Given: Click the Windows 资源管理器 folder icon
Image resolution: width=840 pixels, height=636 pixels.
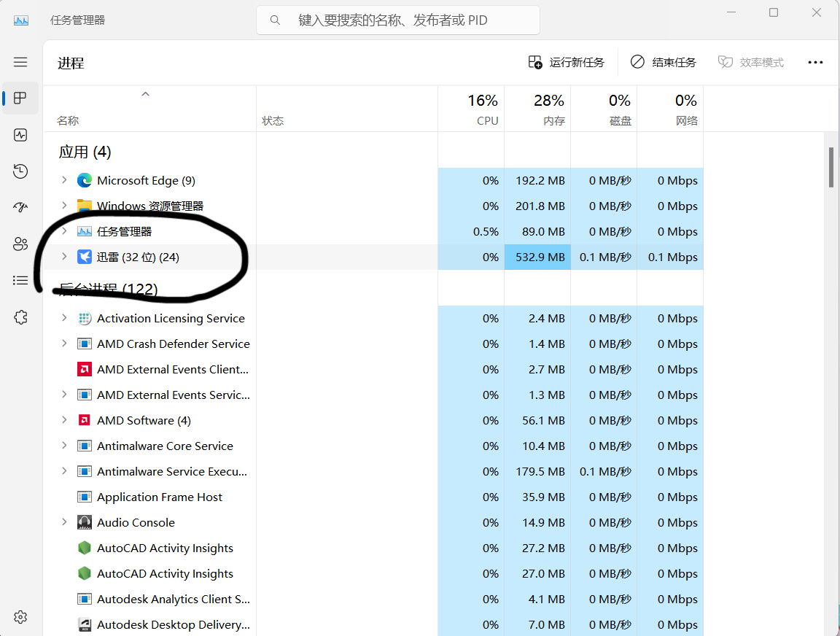Looking at the screenshot, I should 84,206.
